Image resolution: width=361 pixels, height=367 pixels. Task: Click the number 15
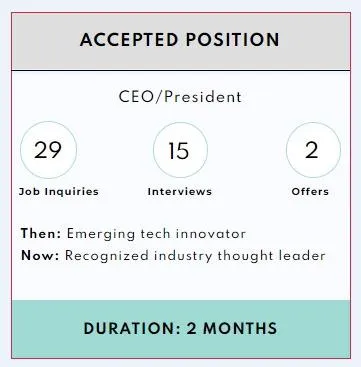[x=179, y=151]
